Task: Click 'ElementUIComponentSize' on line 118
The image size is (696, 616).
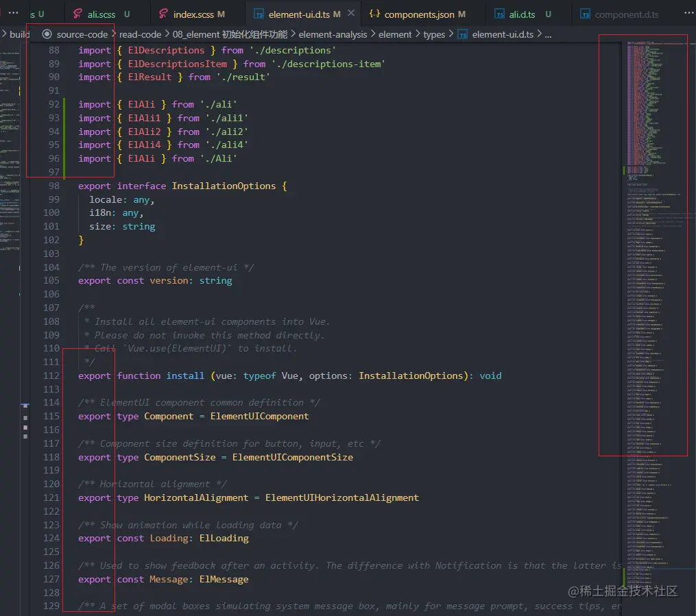Action: pyautogui.click(x=293, y=457)
